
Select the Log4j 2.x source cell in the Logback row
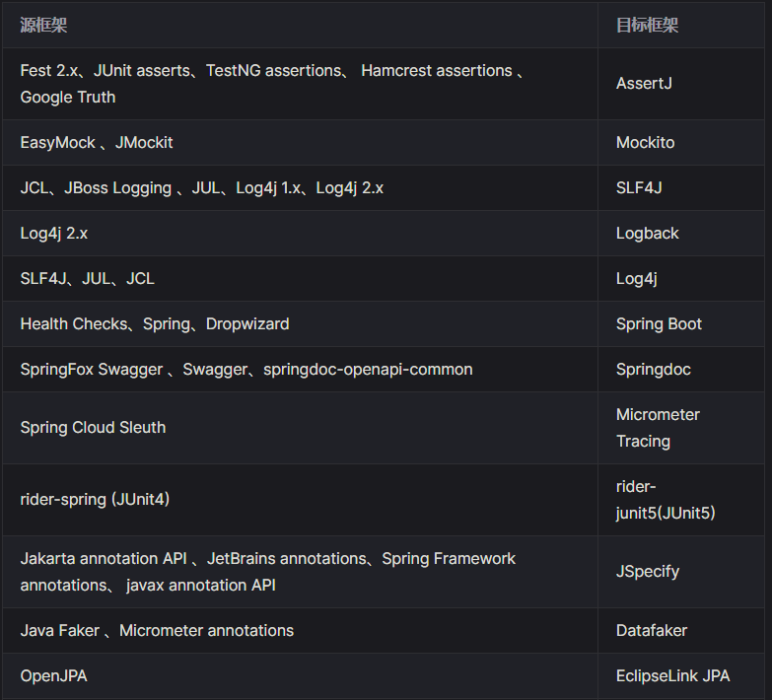click(x=300, y=233)
